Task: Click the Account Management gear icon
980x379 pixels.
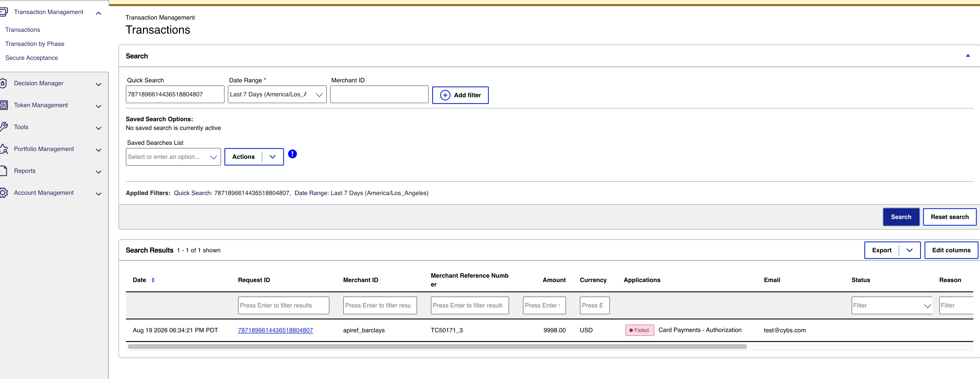Action: point(4,193)
